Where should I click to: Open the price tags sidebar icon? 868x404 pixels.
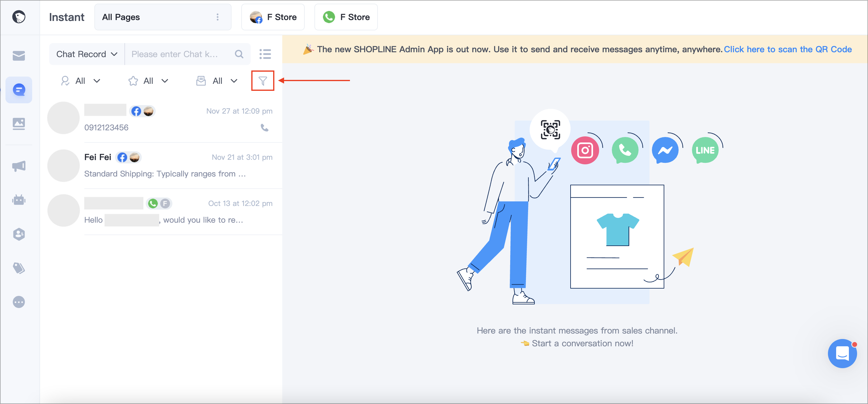[19, 268]
